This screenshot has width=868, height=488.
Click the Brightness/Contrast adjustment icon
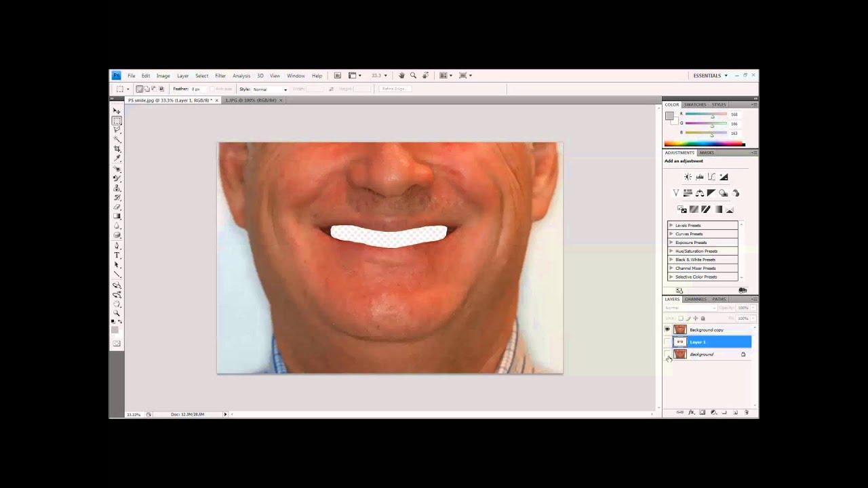click(688, 177)
